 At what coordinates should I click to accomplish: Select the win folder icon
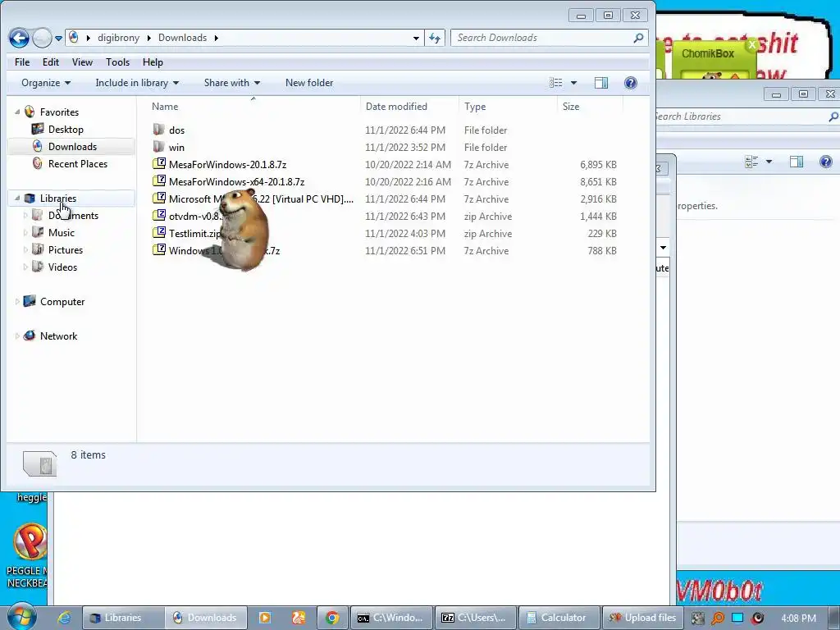(x=158, y=147)
